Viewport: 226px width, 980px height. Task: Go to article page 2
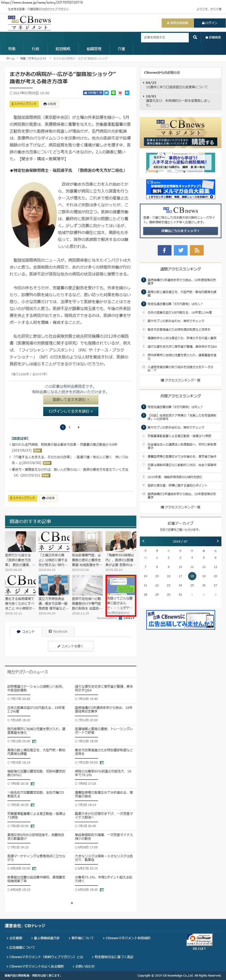[x=69, y=427]
